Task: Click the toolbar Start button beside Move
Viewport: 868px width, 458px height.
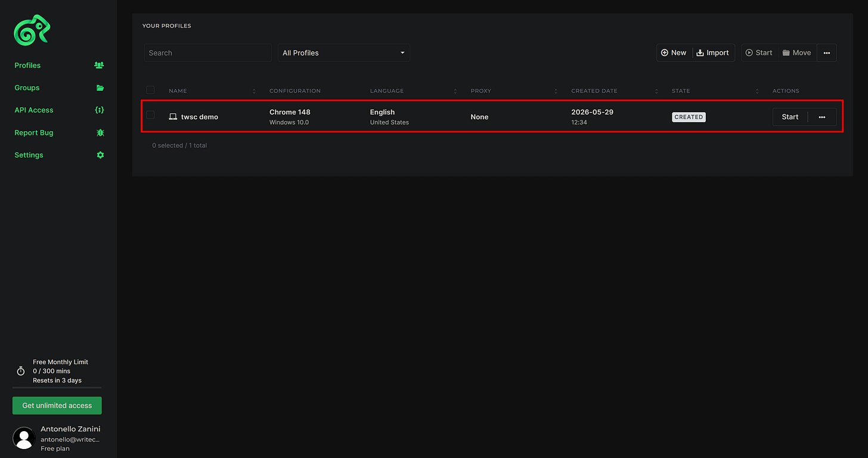Action: [x=759, y=52]
